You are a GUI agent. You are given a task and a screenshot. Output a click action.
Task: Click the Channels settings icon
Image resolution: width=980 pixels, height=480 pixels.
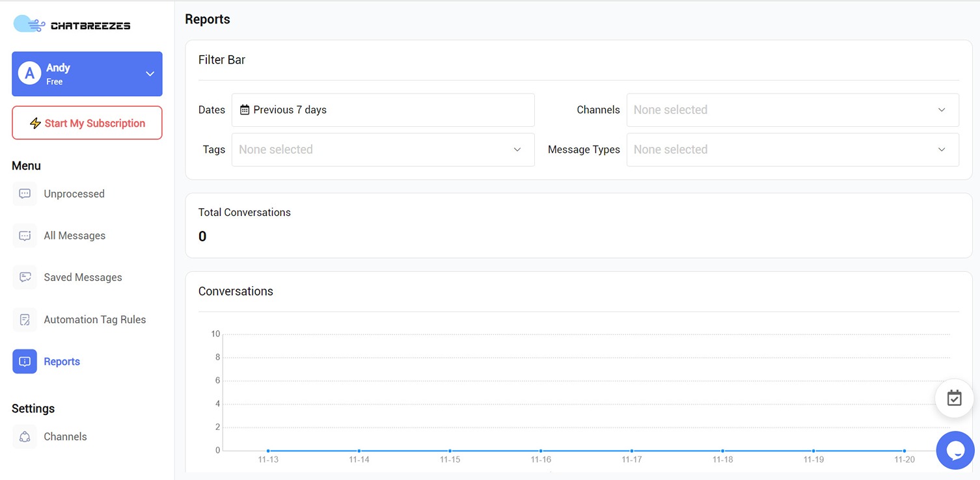pos(25,436)
